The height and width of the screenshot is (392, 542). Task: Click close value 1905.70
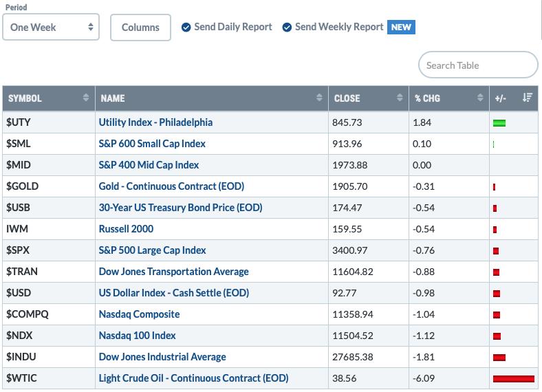(350, 186)
